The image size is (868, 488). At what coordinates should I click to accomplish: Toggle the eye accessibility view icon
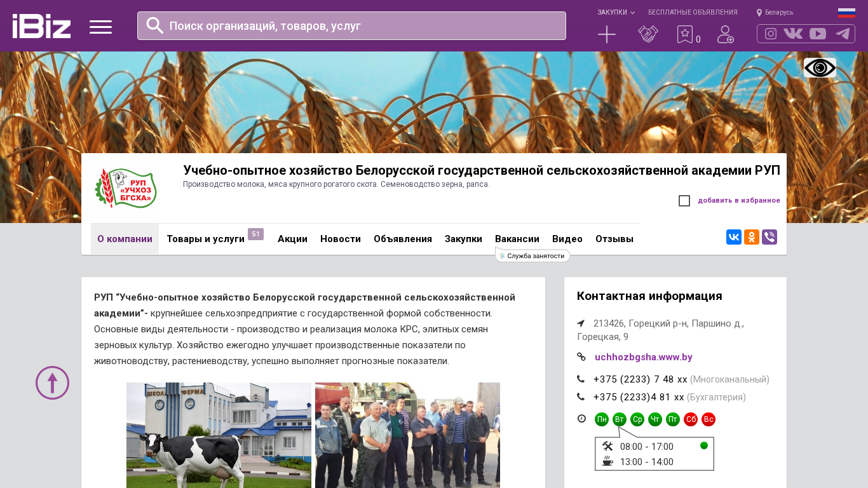pos(820,67)
